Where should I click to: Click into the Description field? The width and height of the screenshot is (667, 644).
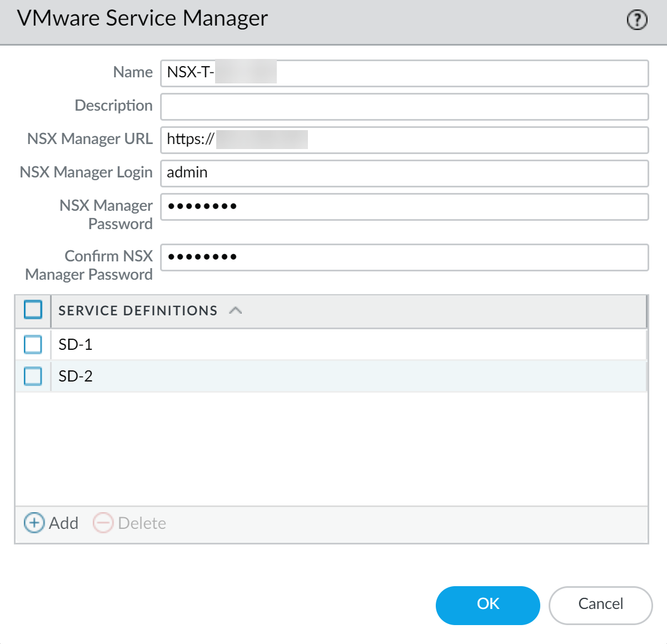405,107
